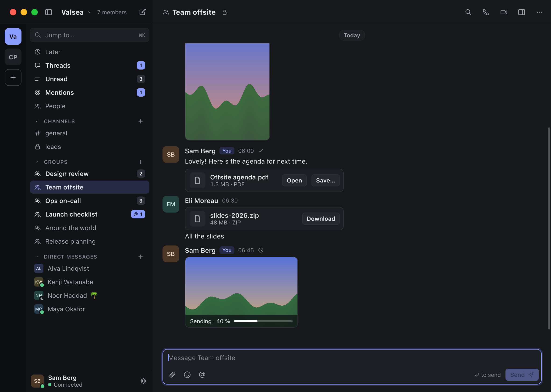Screen dimensions: 551x392
Task: Open the general channel
Action: (x=90, y=133)
